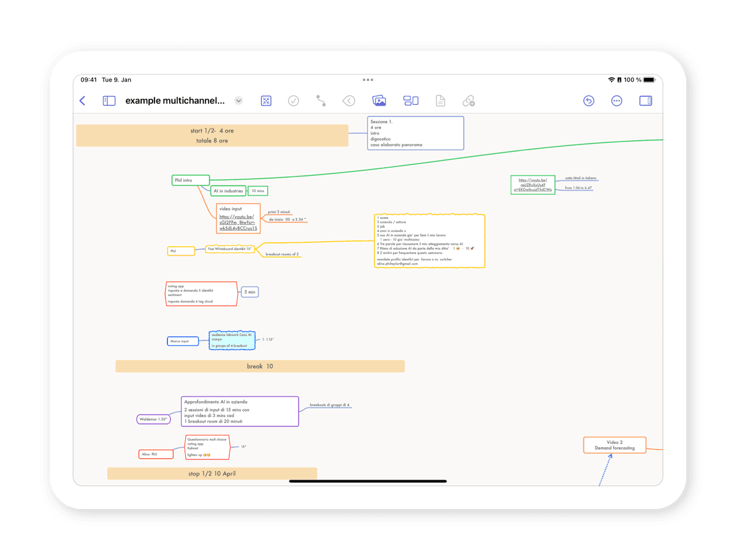Expand the document title dropdown
The height and width of the screenshot is (560, 736).
239,101
